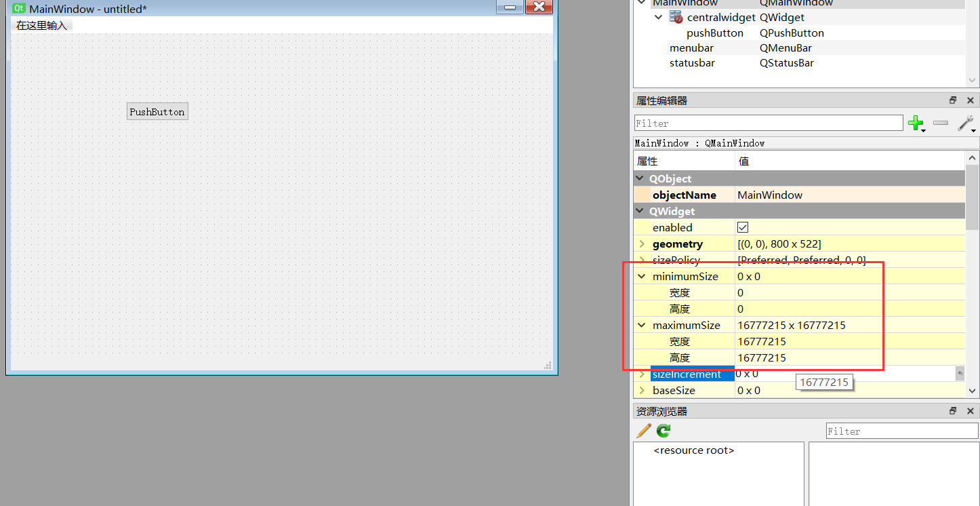The image size is (980, 506).
Task: Click QMenuBar class in object inspector
Action: click(785, 47)
